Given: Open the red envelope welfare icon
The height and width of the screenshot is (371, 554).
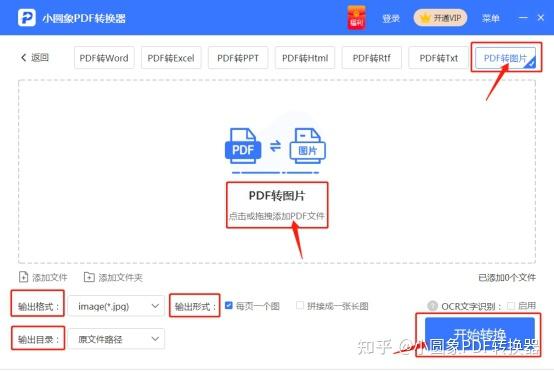Looking at the screenshot, I should (x=356, y=18).
